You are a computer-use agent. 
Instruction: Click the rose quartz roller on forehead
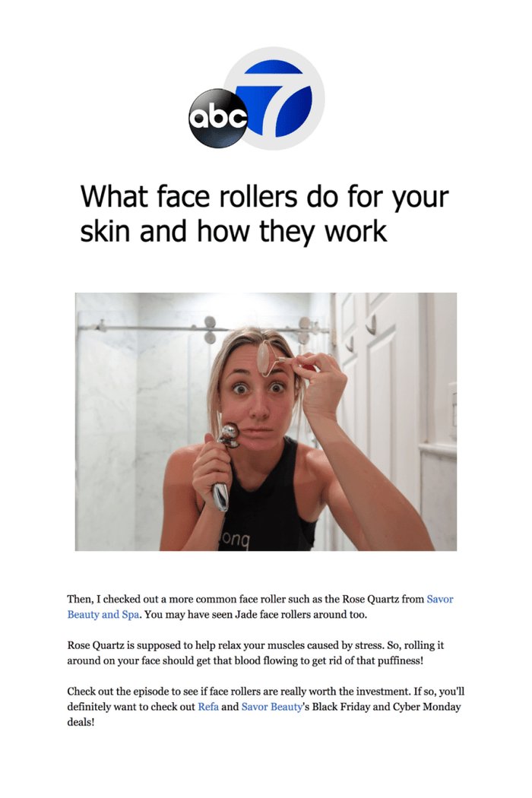270,359
